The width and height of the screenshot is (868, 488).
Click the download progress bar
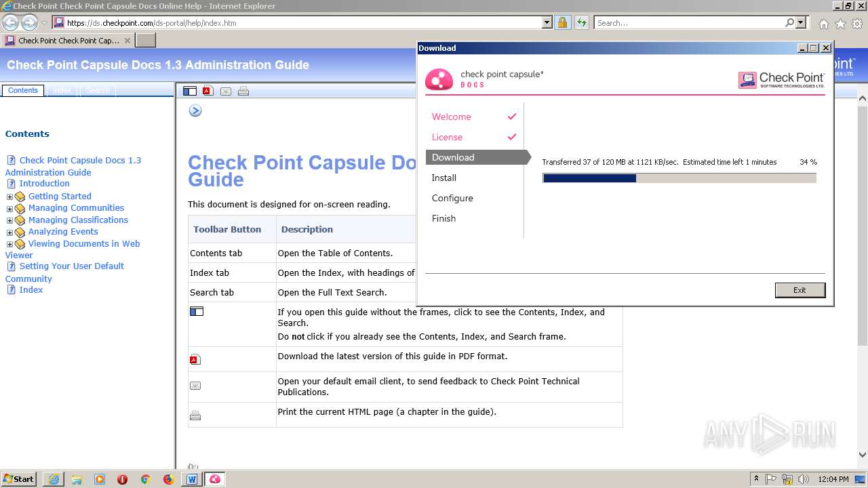[679, 178]
